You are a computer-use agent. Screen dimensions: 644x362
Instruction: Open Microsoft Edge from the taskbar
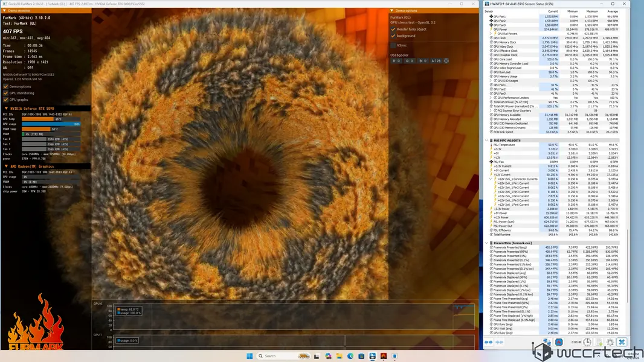[x=350, y=356]
